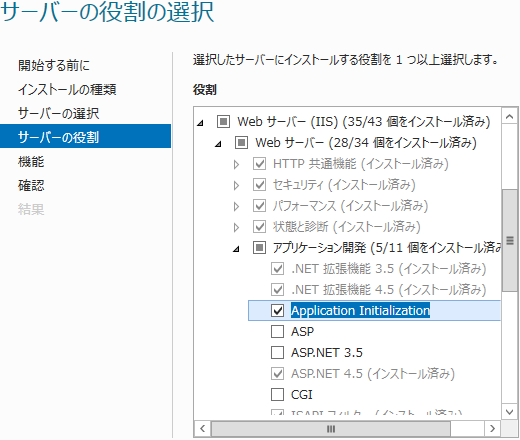Select the サーバーの役割 step

(85, 136)
